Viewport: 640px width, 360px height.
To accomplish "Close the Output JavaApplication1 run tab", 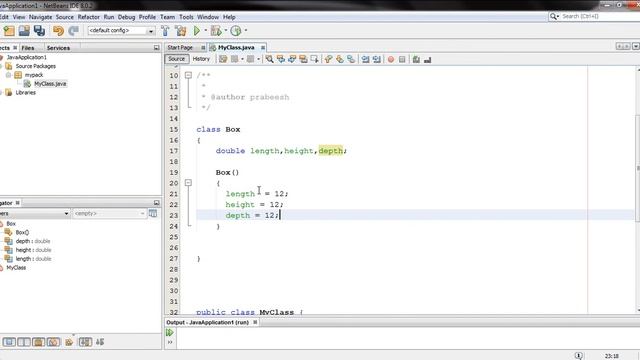I will pos(255,322).
